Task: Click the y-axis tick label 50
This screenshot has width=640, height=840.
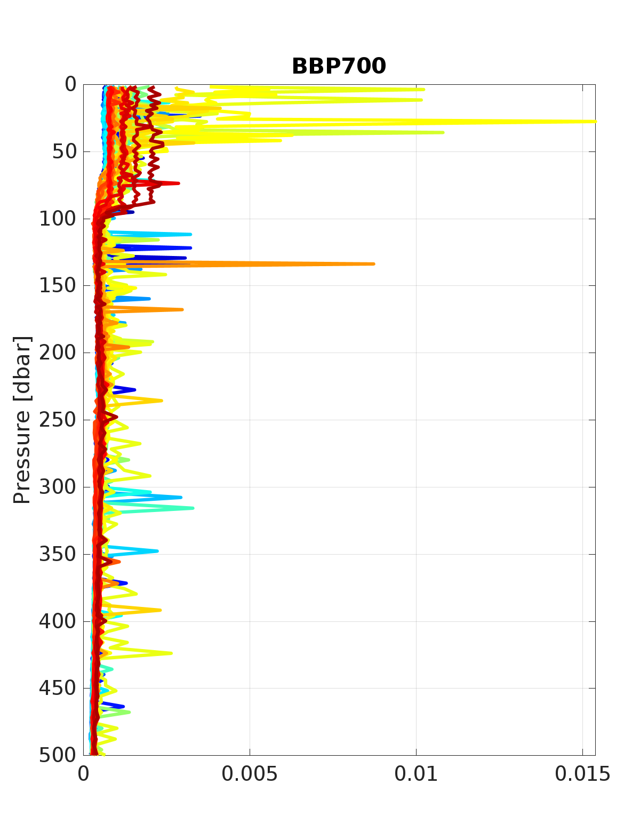Action: pyautogui.click(x=65, y=151)
